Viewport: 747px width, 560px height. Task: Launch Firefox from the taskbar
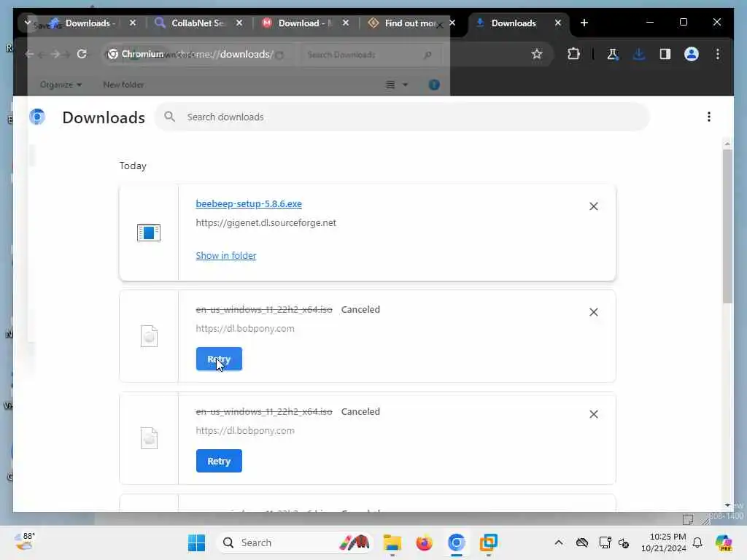pos(424,542)
